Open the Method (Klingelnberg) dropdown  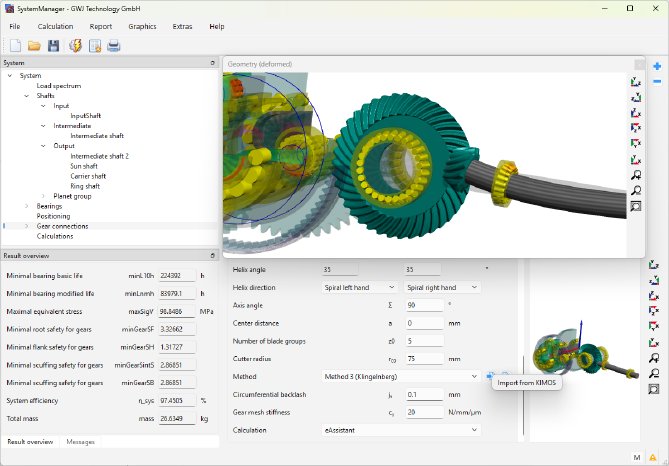point(401,376)
